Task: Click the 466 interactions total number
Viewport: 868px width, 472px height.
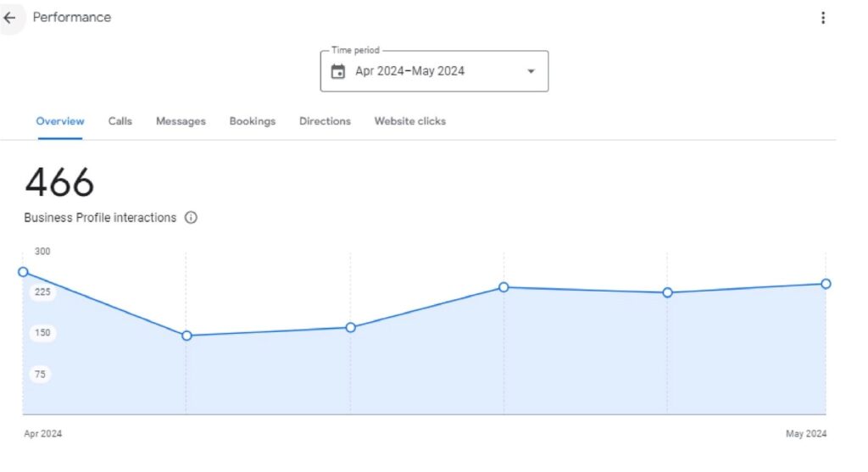Action: [x=59, y=182]
